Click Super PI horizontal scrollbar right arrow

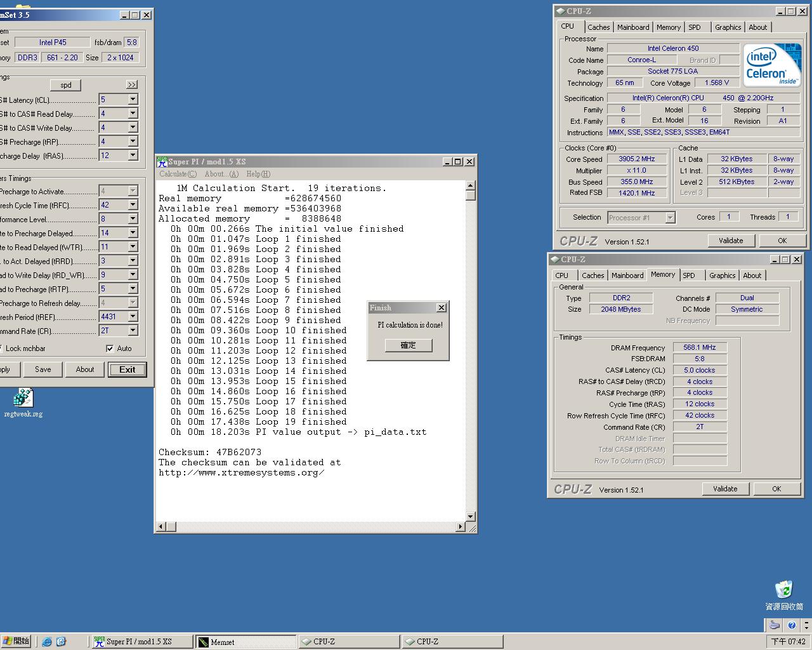[461, 527]
